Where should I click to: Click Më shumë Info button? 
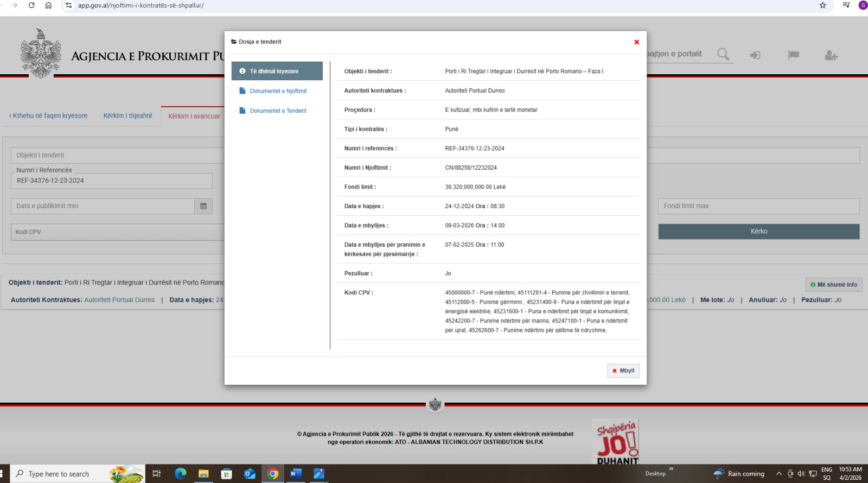click(x=833, y=285)
